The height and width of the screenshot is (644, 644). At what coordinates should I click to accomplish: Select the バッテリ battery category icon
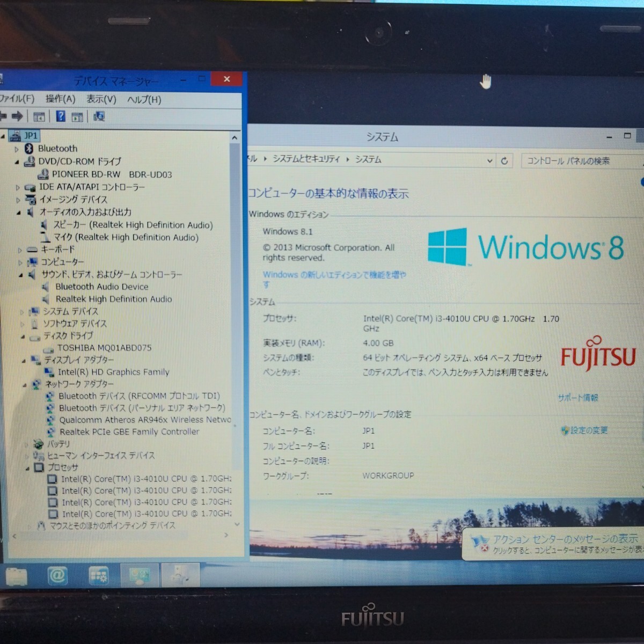tap(38, 444)
